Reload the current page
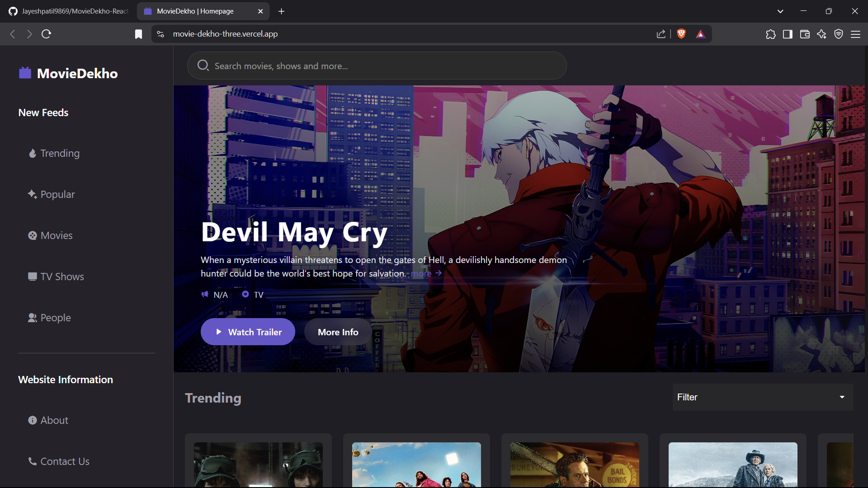The width and height of the screenshot is (868, 488). (x=46, y=34)
